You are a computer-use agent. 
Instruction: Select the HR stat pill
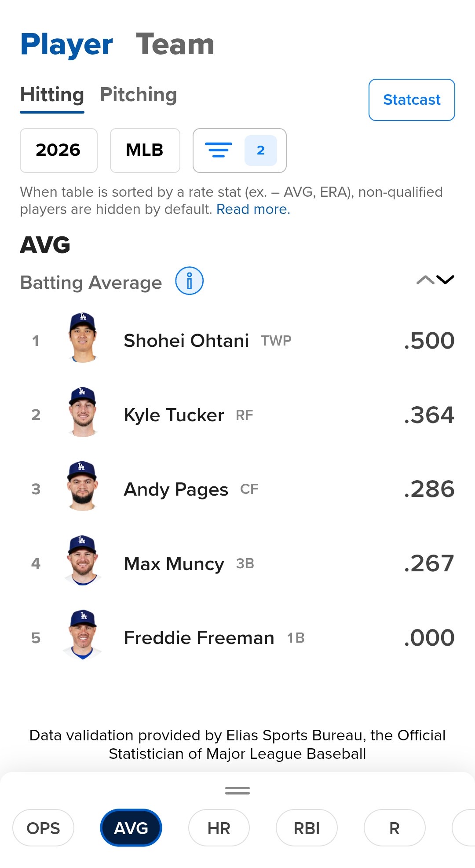pyautogui.click(x=219, y=828)
